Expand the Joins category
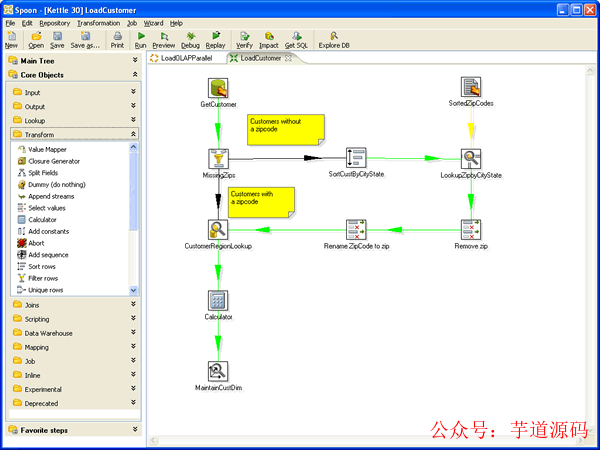The image size is (600, 450). (133, 304)
